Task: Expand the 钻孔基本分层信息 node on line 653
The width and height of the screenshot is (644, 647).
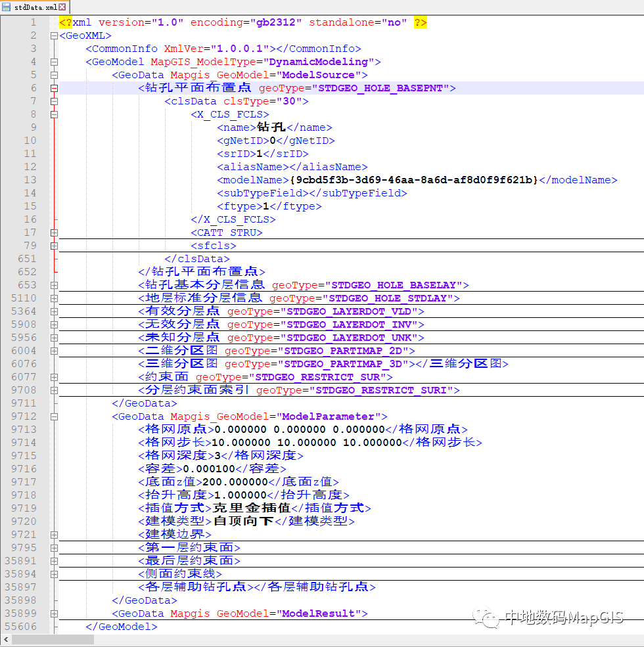Action: 54,285
